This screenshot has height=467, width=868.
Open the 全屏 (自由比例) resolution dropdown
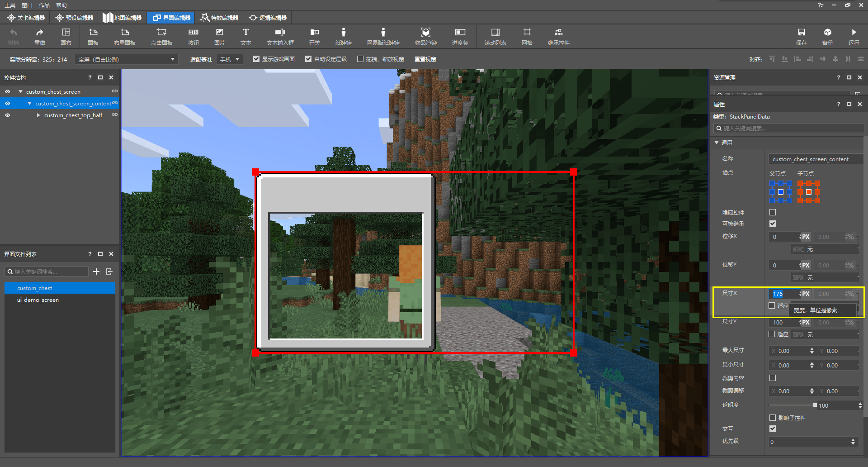[127, 59]
